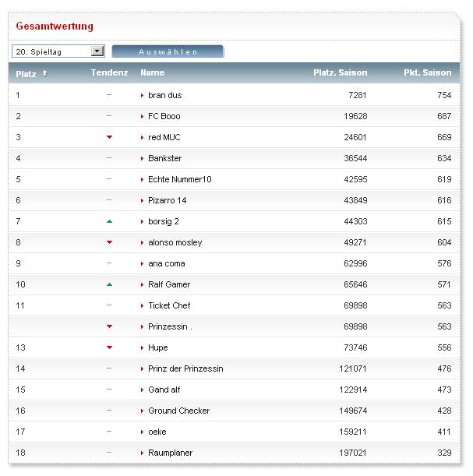The width and height of the screenshot is (473, 476).
Task: Click the Pkt. Saison column header
Action: (x=427, y=73)
